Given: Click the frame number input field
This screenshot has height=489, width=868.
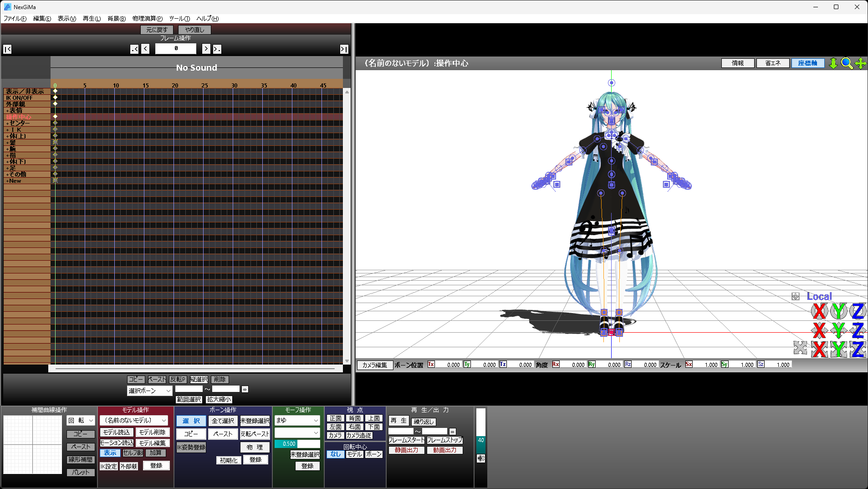Looking at the screenshot, I should (x=176, y=49).
